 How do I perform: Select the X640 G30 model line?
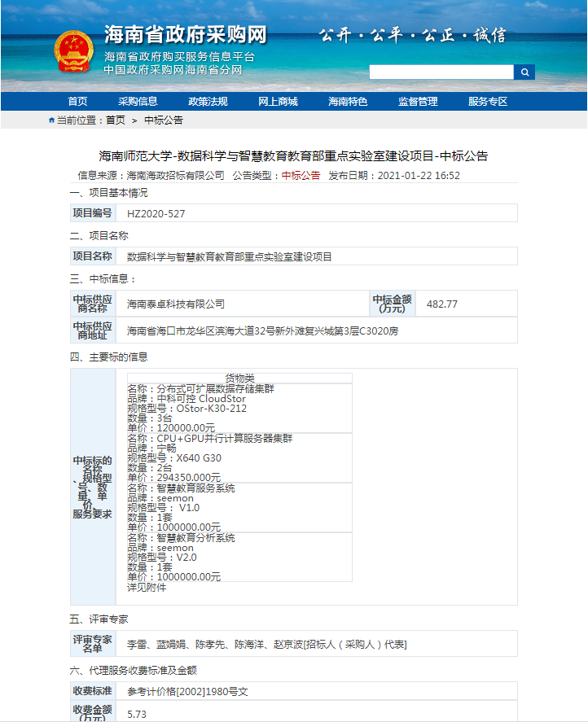[x=174, y=458]
